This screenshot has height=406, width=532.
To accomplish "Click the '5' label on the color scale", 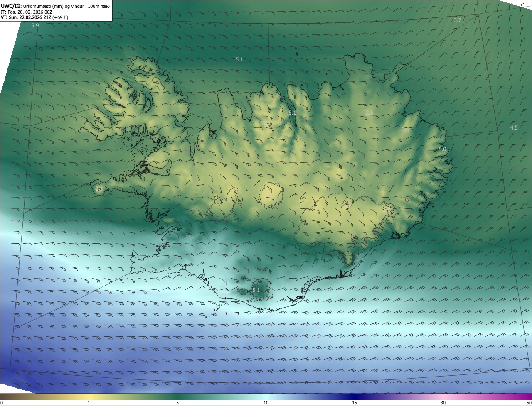I will click(x=177, y=403).
